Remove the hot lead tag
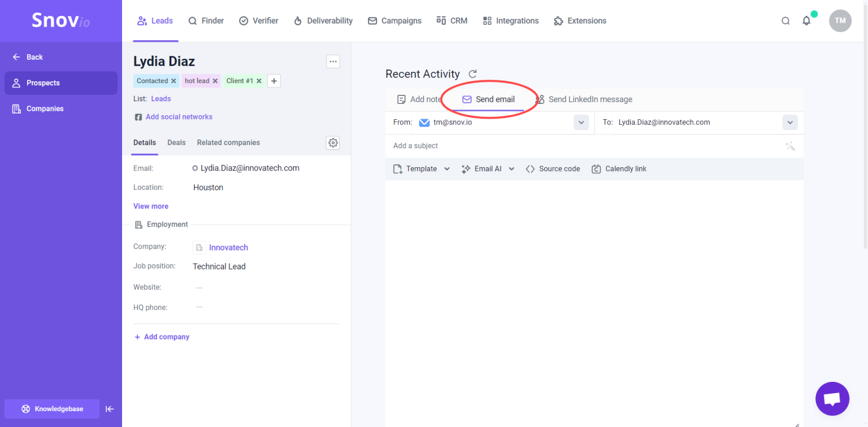 coord(215,81)
